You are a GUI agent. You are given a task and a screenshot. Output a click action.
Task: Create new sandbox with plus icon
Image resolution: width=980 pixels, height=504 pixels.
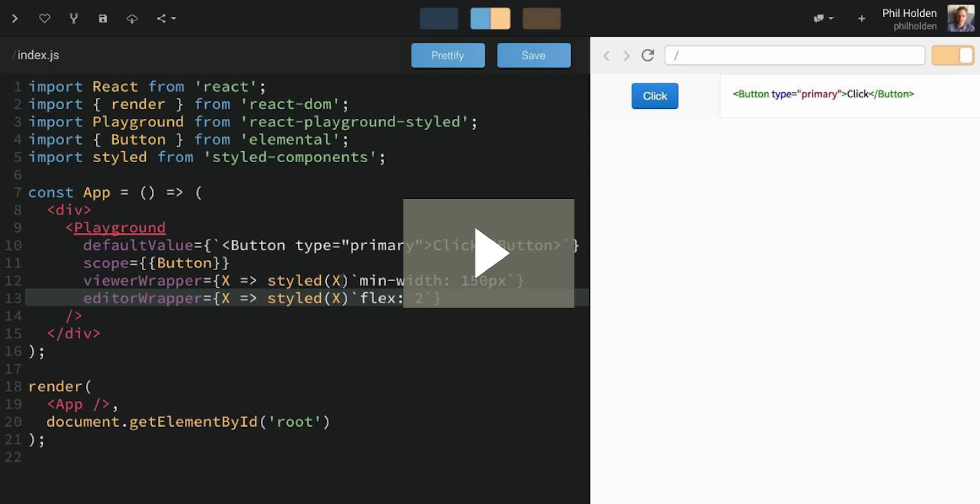point(862,18)
